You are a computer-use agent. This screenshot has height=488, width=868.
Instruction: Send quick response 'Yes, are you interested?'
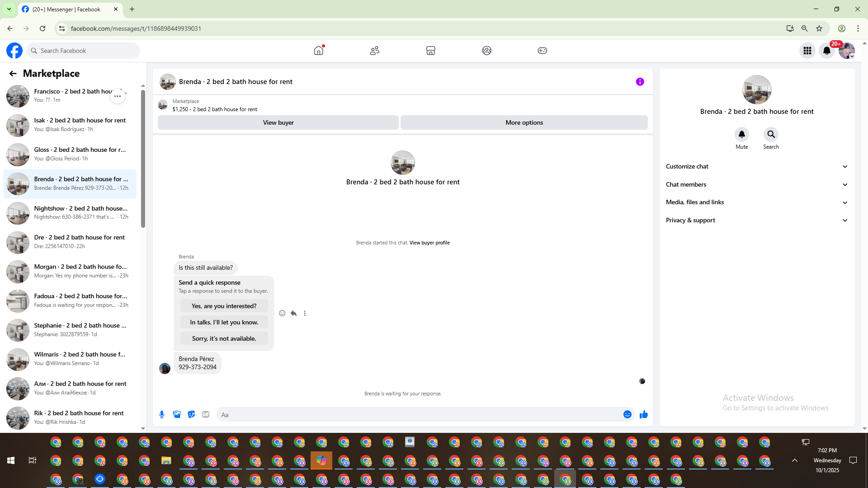coord(224,306)
